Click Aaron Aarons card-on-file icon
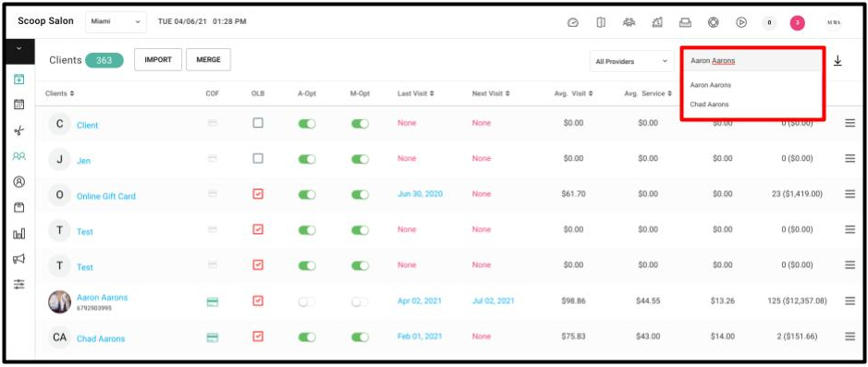The height and width of the screenshot is (367, 868). pyautogui.click(x=212, y=301)
